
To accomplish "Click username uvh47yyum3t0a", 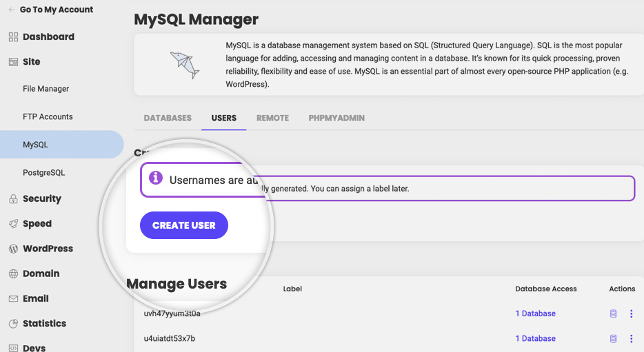I will click(x=172, y=314).
